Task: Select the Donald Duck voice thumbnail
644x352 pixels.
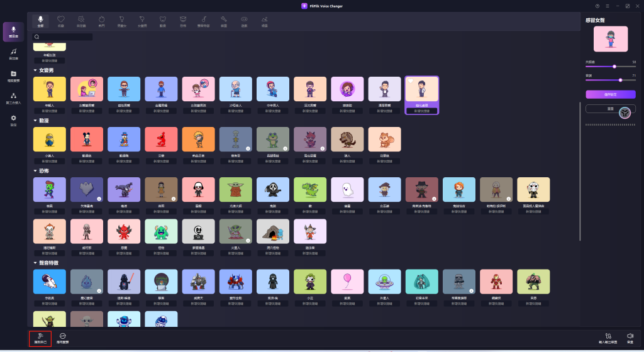Action: click(124, 140)
